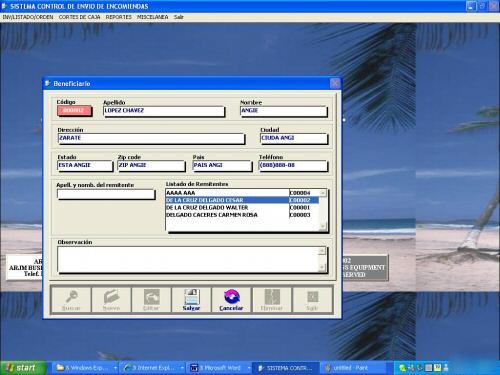500x375 pixels.
Task: Click the Observación text area
Action: tap(188, 259)
